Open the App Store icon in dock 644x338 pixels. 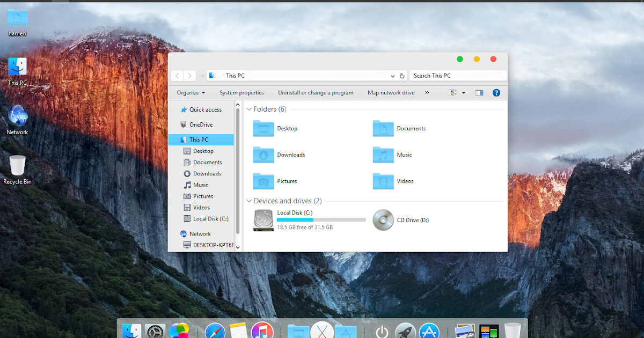pos(429,331)
